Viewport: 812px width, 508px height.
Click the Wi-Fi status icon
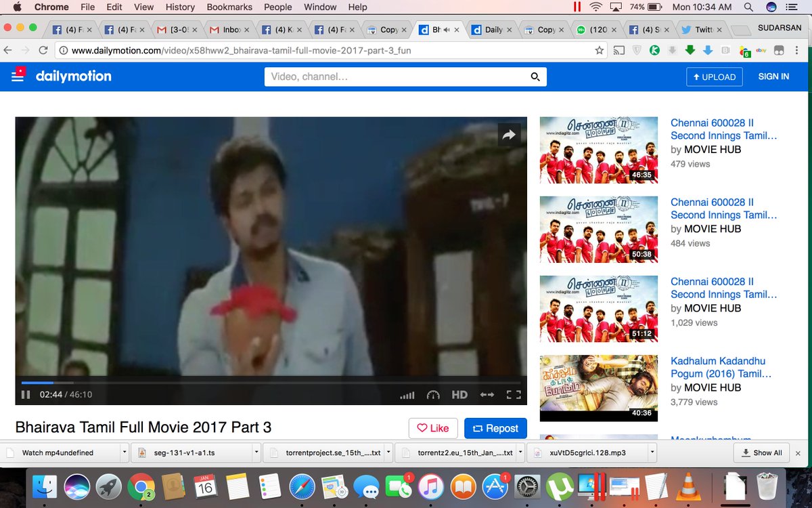(x=595, y=7)
